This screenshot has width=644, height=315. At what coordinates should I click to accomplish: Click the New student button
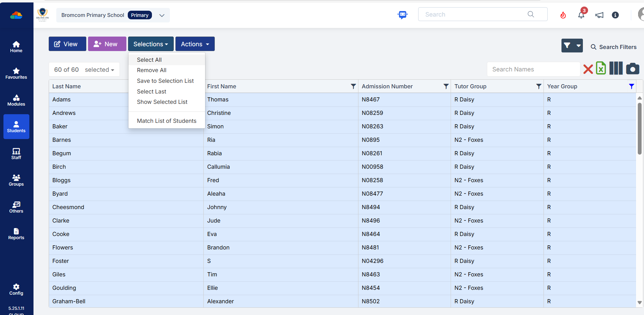[x=107, y=44]
